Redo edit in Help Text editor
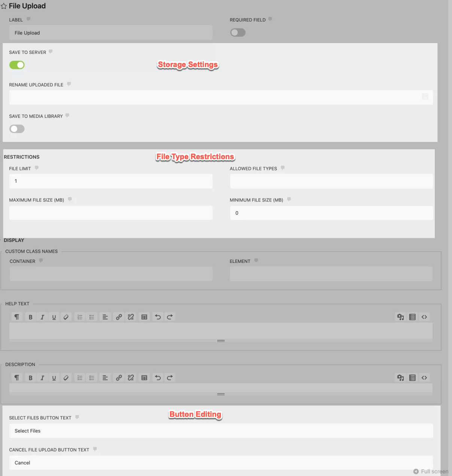Viewport: 452px width, 476px height. tap(170, 317)
